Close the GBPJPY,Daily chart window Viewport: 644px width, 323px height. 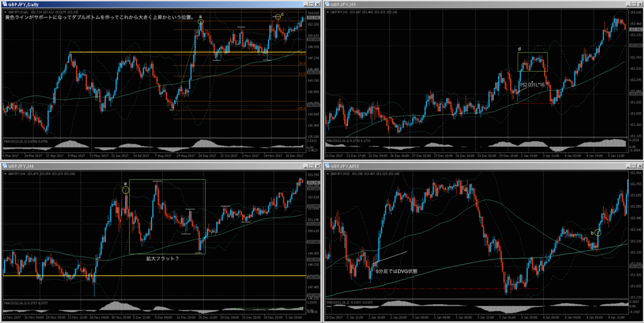tap(318, 4)
